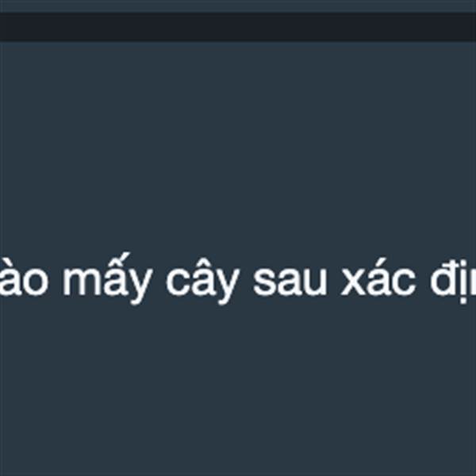Viewport: 476px width, 476px height.
Task: Click the word "mấy" in the text
Action: pos(107,278)
